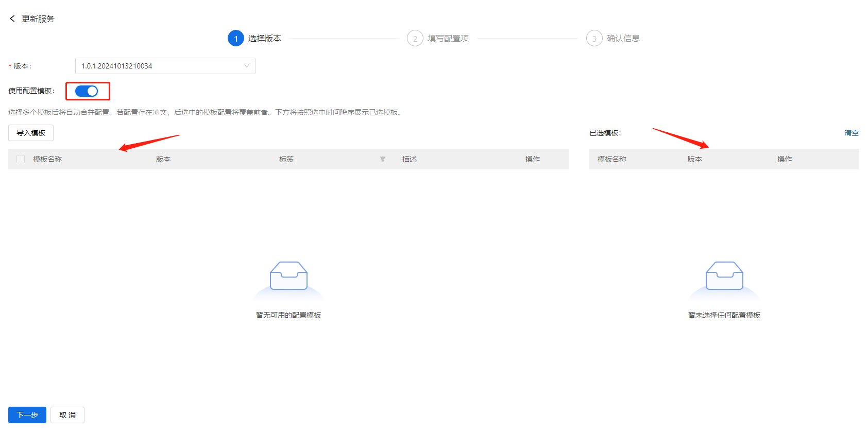Click the 取消 button
This screenshot has height=434, width=868.
[x=67, y=415]
